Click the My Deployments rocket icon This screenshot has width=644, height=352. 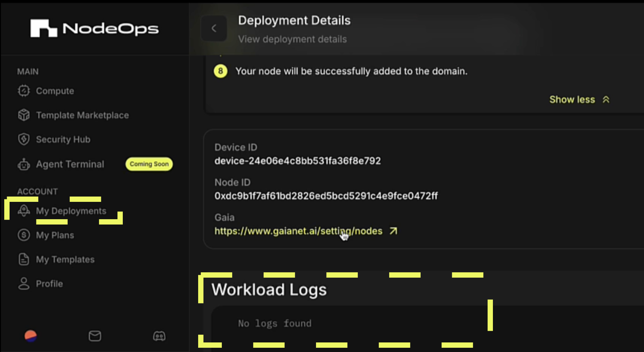pos(23,211)
